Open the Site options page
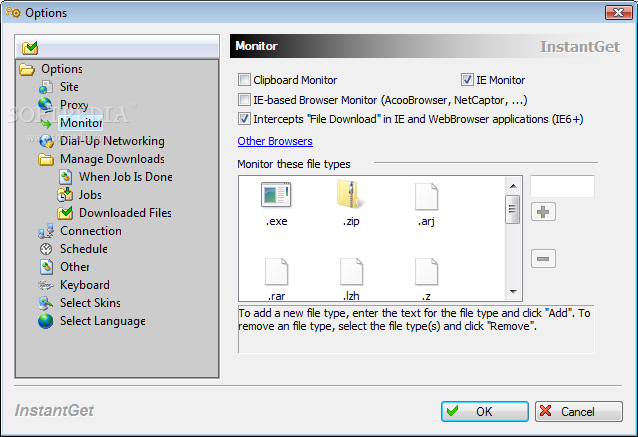The image size is (638, 437). pyautogui.click(x=69, y=87)
